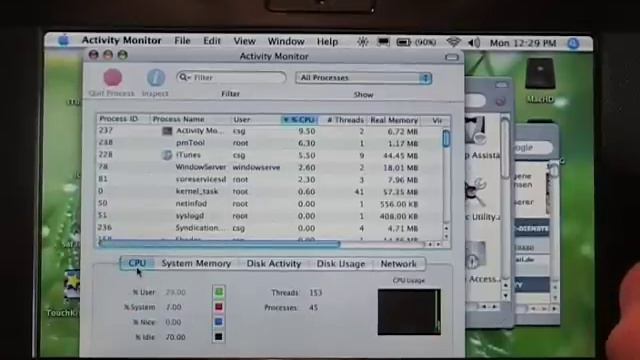Click the display menu bar icon
Image resolution: width=640 pixels, height=360 pixels.
pos(383,42)
